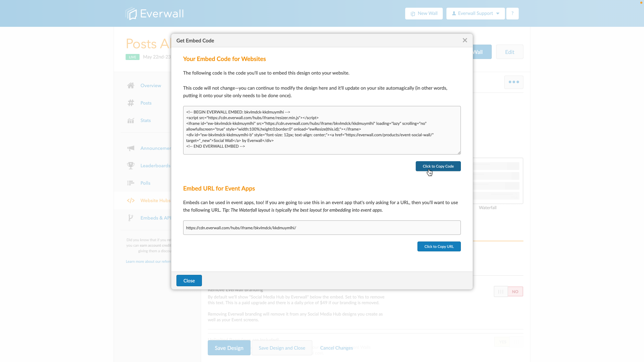Click the Polls sidebar icon
This screenshot has width=644, height=362.
(x=131, y=183)
